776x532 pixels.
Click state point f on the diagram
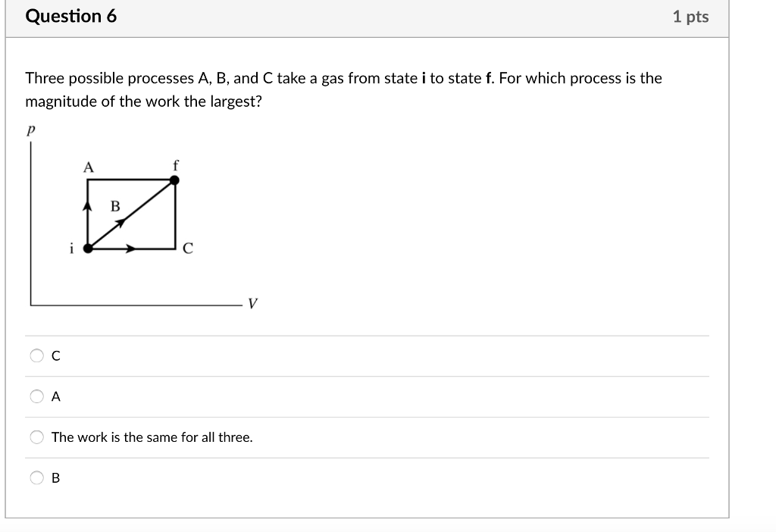click(x=176, y=179)
